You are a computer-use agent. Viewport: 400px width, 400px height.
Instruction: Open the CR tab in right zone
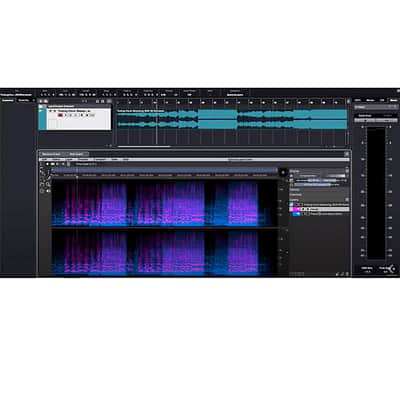pyautogui.click(x=382, y=100)
